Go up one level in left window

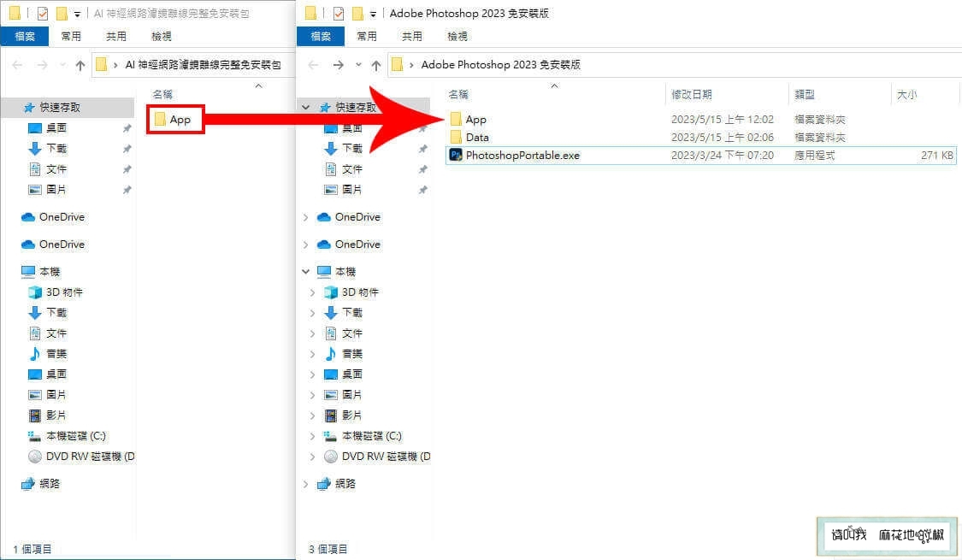[80, 65]
